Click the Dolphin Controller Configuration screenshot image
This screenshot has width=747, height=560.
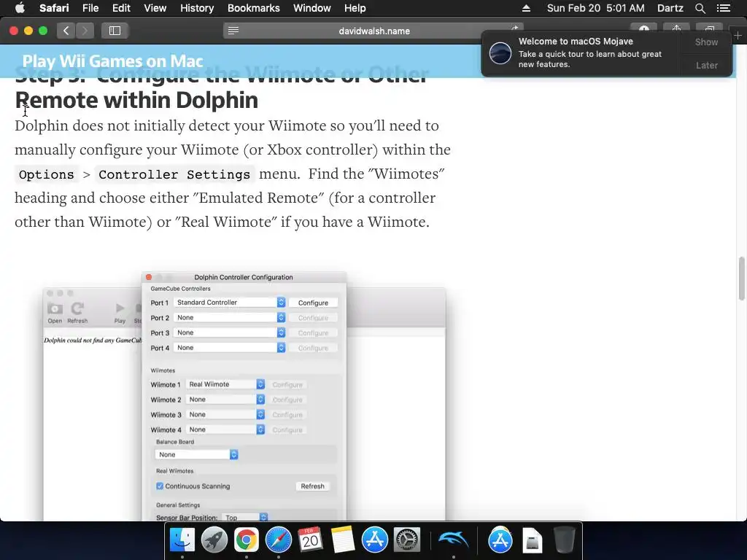pos(244,396)
